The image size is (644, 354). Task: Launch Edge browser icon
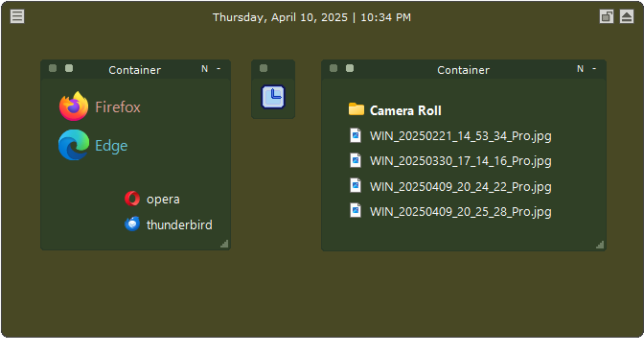93,145
